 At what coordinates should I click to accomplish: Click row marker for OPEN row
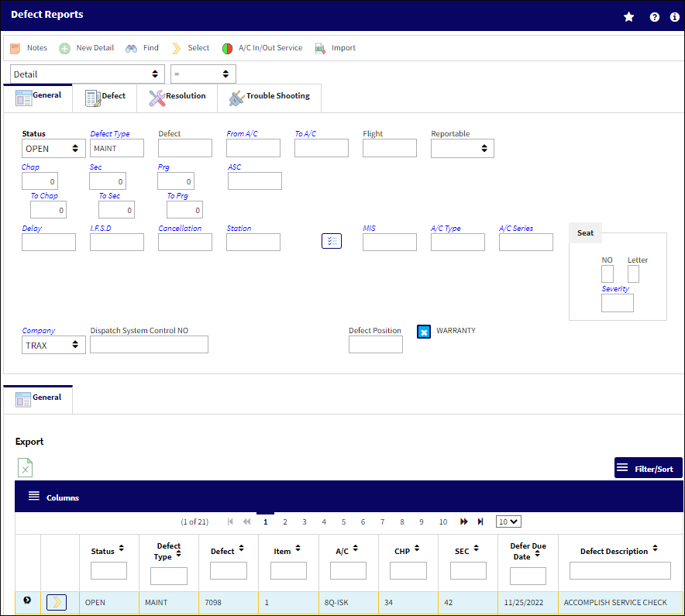[x=27, y=601]
